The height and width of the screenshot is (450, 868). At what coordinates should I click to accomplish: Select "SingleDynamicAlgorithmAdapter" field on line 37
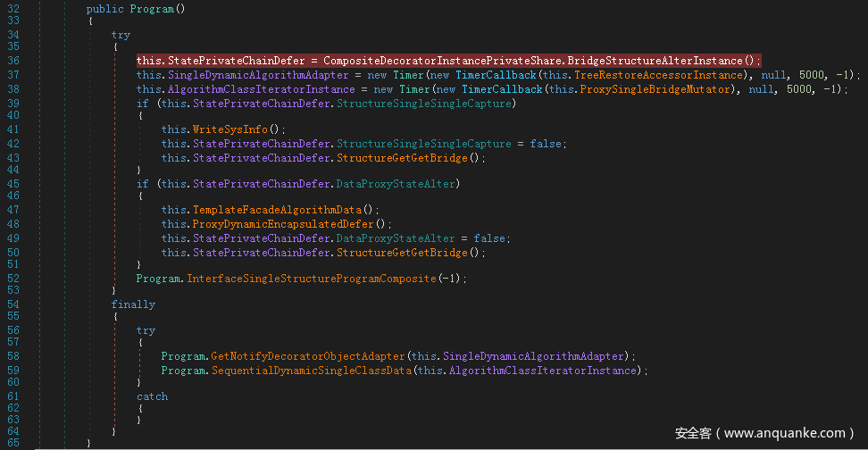point(258,75)
